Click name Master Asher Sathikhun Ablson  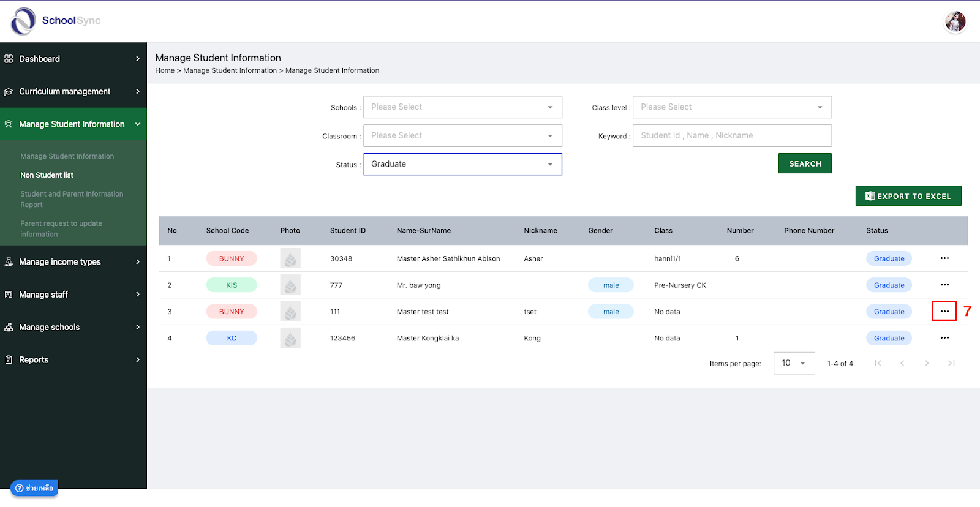448,258
